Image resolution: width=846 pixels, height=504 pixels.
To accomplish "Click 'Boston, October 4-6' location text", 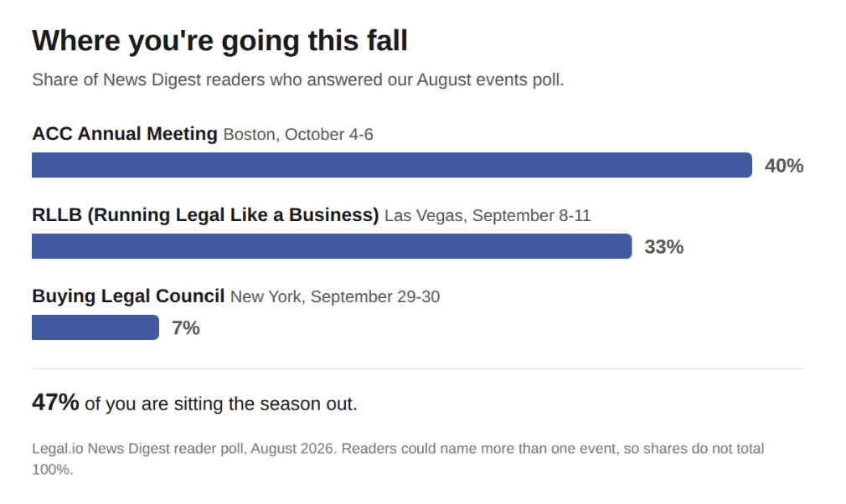I will tap(298, 134).
